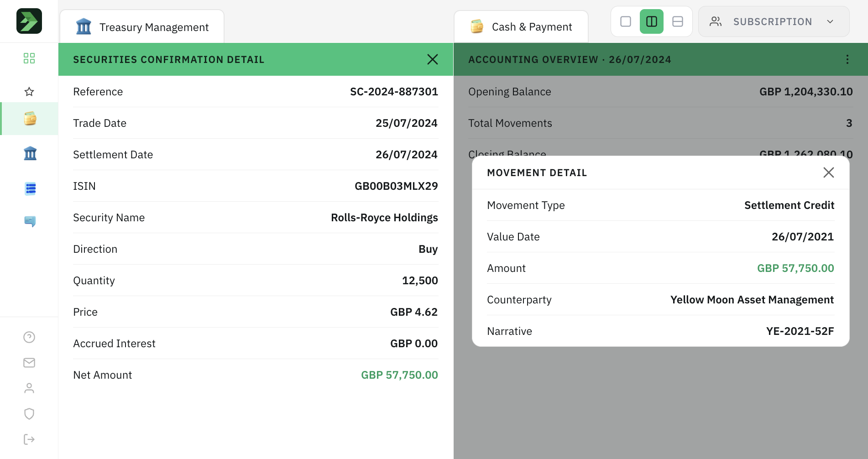Open Accounting Overview three-dot menu
The width and height of the screenshot is (868, 459).
pyautogui.click(x=847, y=59)
